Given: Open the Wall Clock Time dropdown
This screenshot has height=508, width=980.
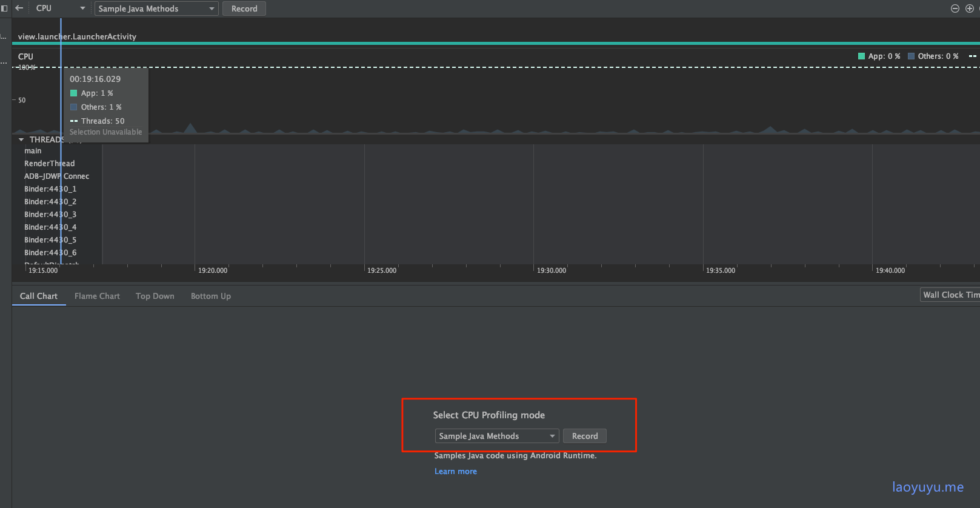Looking at the screenshot, I should point(950,295).
